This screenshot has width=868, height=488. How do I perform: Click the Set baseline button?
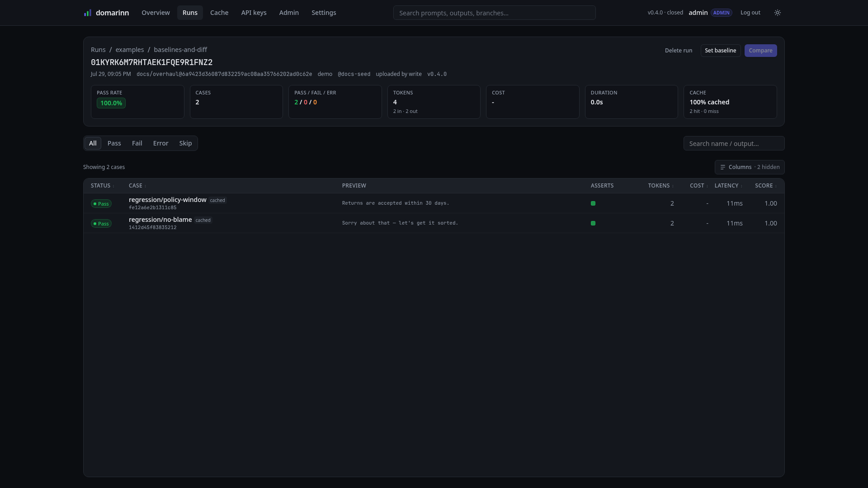(721, 51)
